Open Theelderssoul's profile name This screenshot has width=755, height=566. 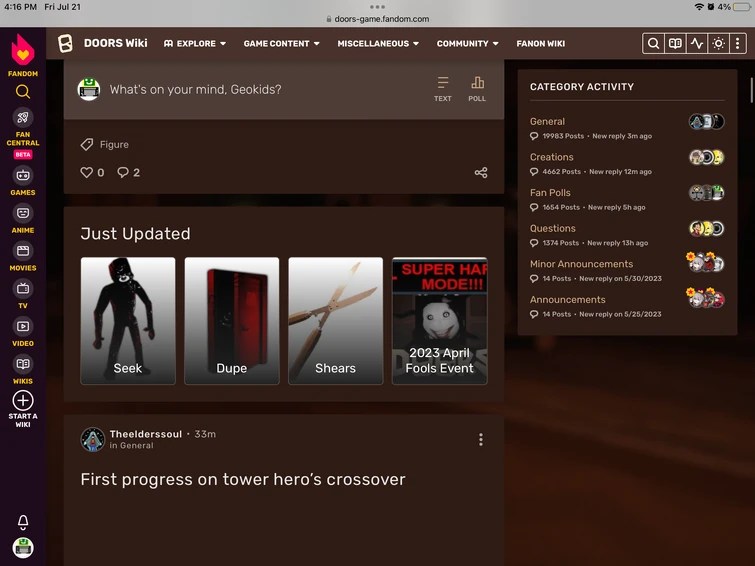click(146, 434)
